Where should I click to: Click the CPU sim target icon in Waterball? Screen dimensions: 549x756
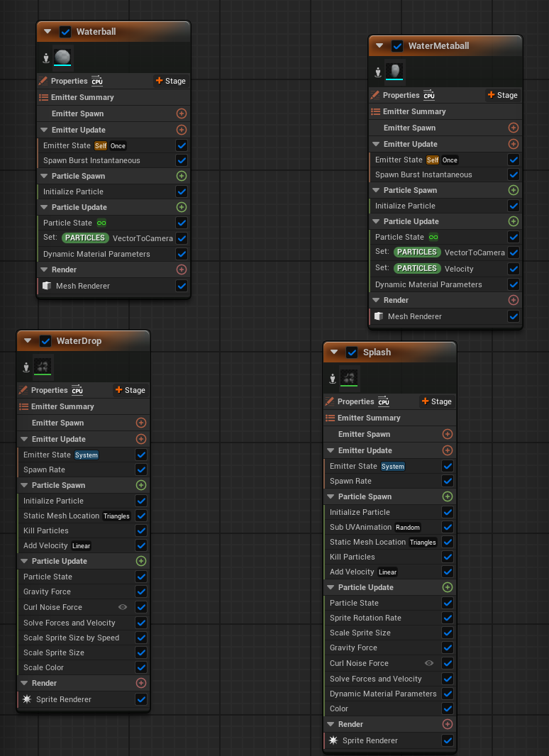[97, 81]
